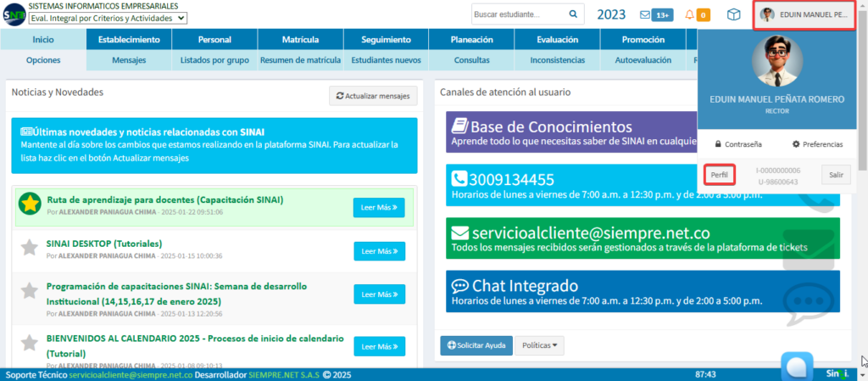Screen dimensions: 868x381
Task: Switch to the Matrícula menu tab
Action: 300,39
